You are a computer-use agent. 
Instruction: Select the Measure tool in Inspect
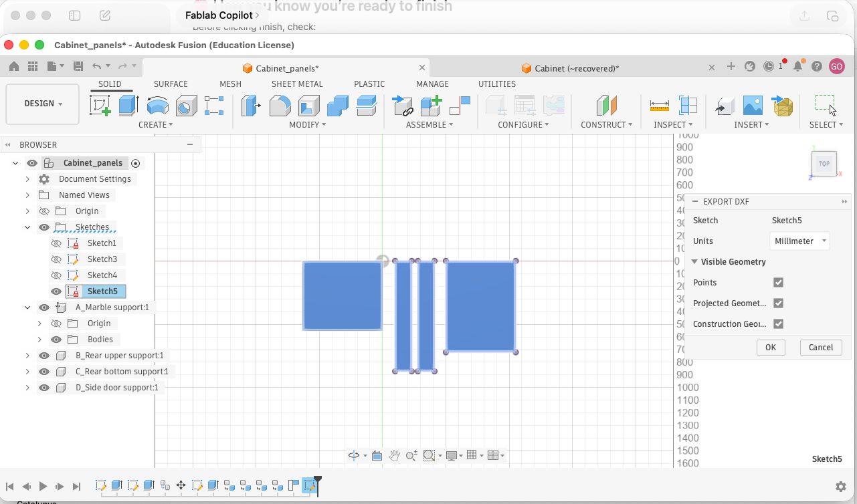[x=659, y=106]
